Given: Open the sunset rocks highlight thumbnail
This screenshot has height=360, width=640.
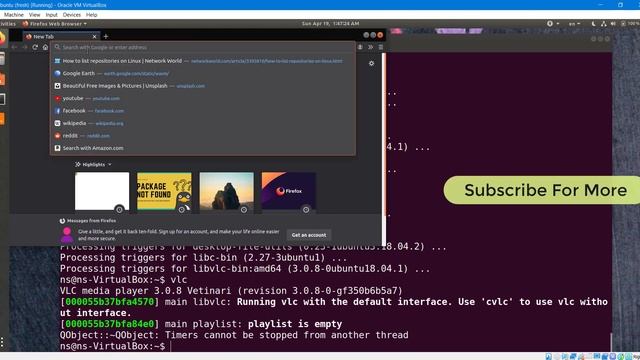Looking at the screenshot, I should (227, 191).
